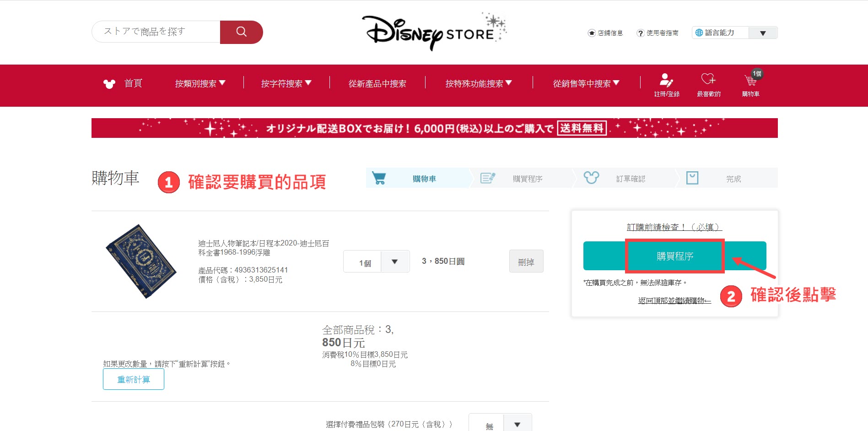This screenshot has height=431, width=868.
Task: Click the Mickey head home icon
Action: coord(109,84)
